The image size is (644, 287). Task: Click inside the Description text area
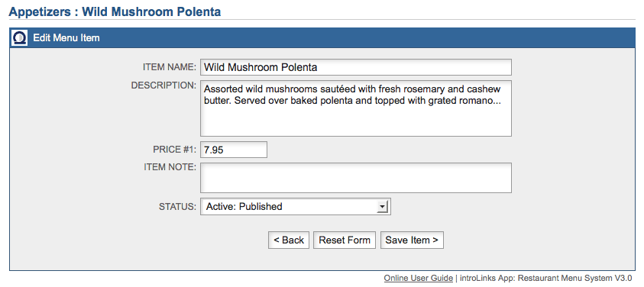click(x=356, y=108)
